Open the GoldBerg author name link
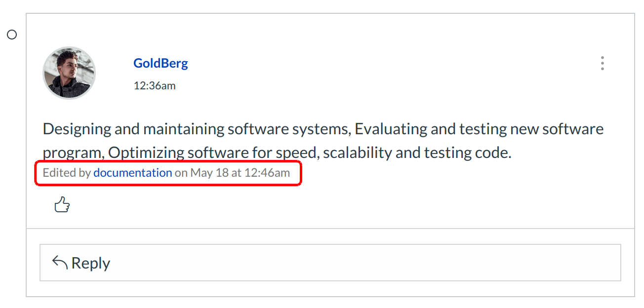The height and width of the screenshot is (308, 644). point(161,63)
